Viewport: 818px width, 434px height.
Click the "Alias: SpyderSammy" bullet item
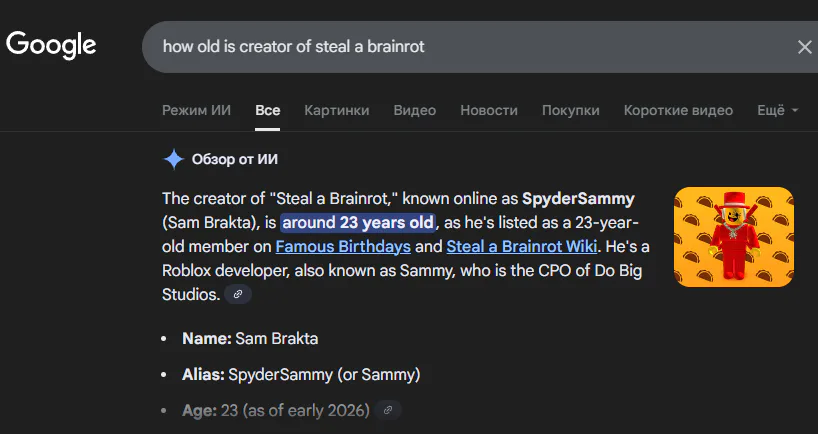point(301,375)
